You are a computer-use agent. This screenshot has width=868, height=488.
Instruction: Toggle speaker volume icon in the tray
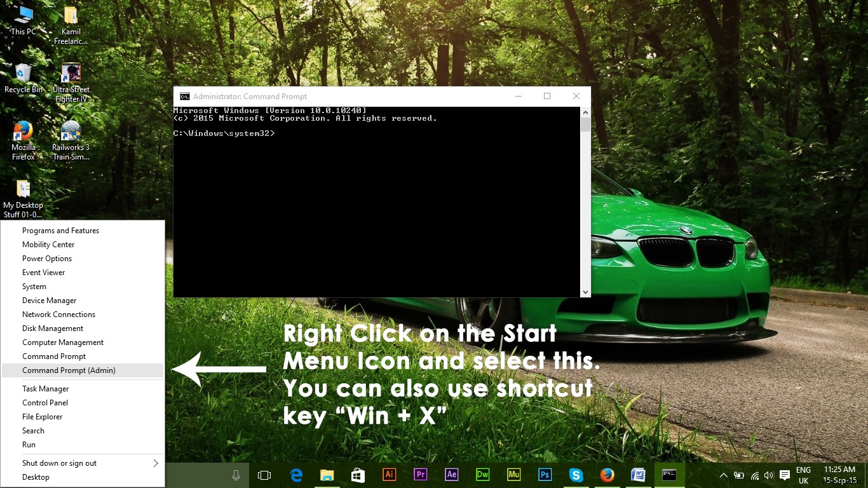point(769,475)
